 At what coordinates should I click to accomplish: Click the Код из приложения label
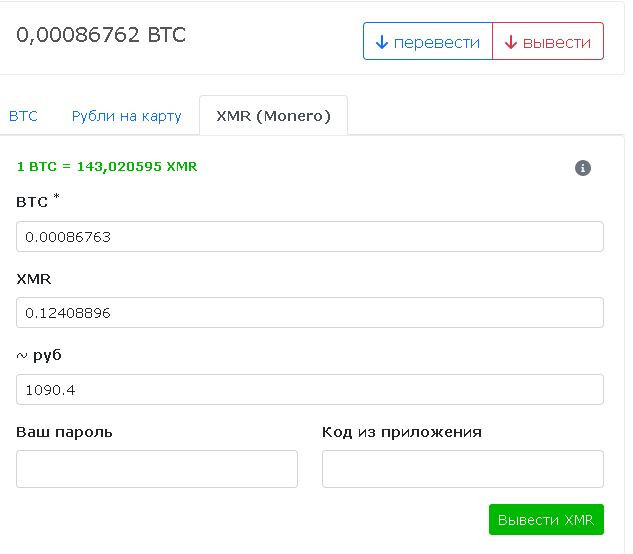coord(402,432)
